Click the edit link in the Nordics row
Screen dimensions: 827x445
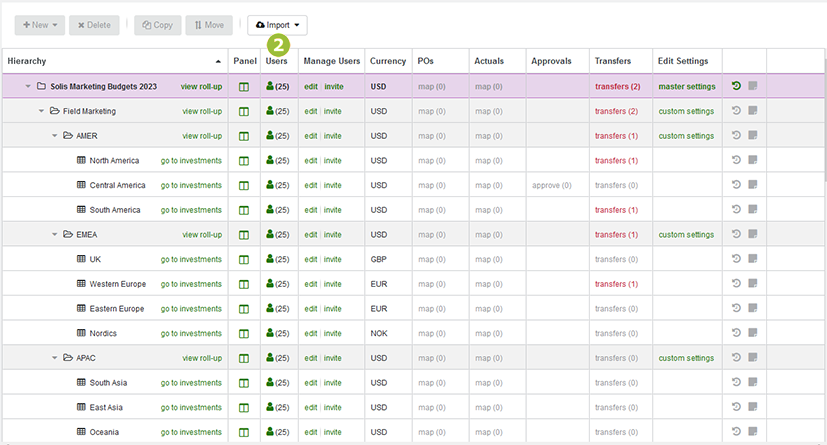(x=311, y=333)
